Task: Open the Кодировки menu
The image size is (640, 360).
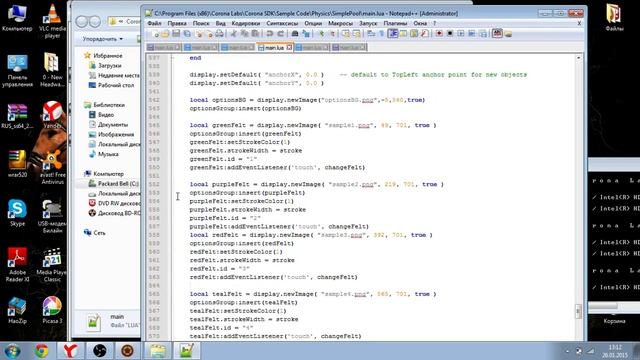Action: 246,23
